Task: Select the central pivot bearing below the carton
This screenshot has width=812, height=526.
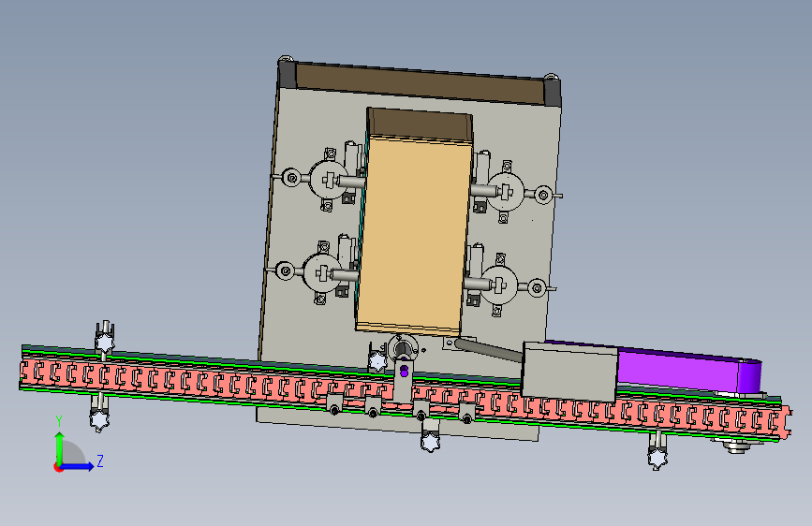Action: click(403, 347)
